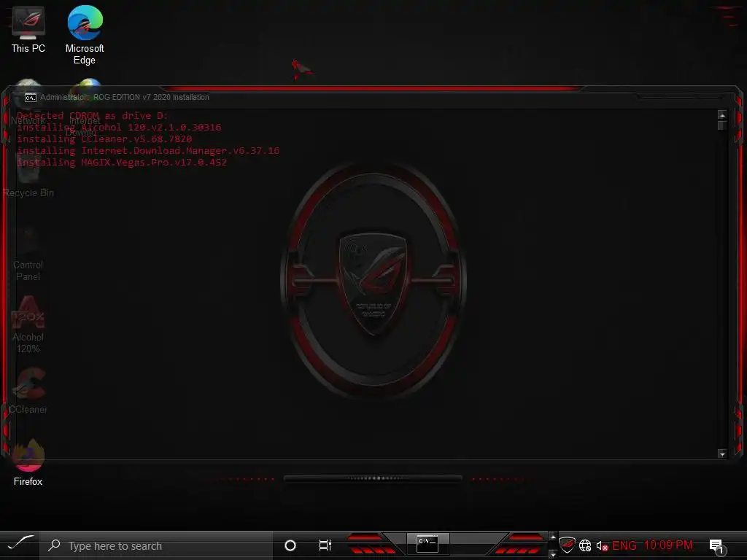Open Cortana circle icon in taskbar
Image resolution: width=747 pixels, height=560 pixels.
click(290, 545)
